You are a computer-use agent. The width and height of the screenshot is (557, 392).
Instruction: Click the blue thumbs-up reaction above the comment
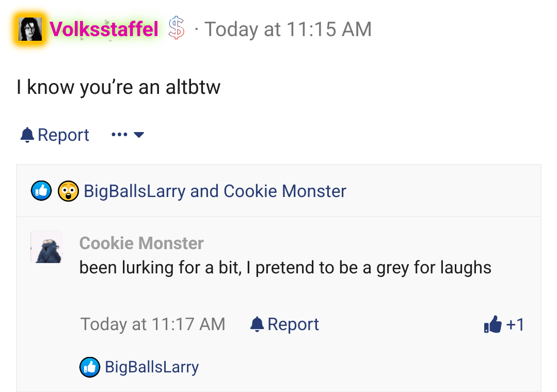[x=41, y=191]
